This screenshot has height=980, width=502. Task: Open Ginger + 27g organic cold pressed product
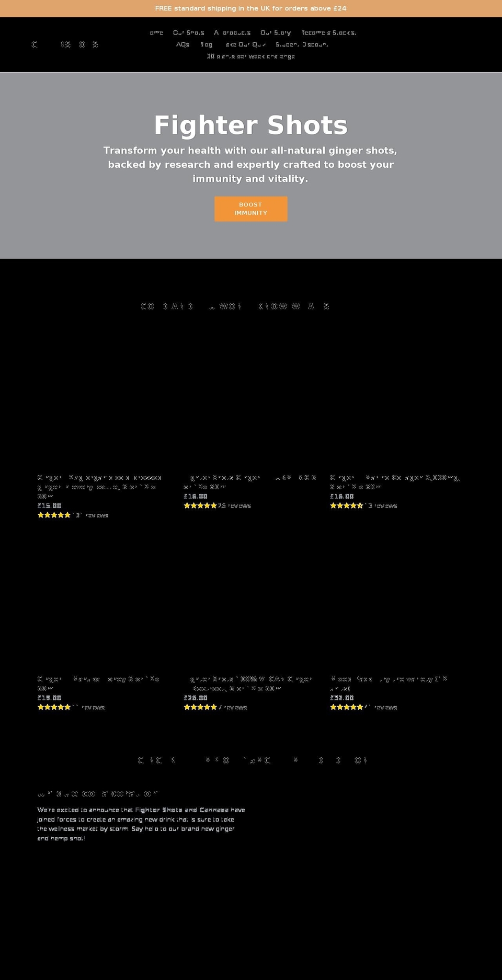point(99,487)
